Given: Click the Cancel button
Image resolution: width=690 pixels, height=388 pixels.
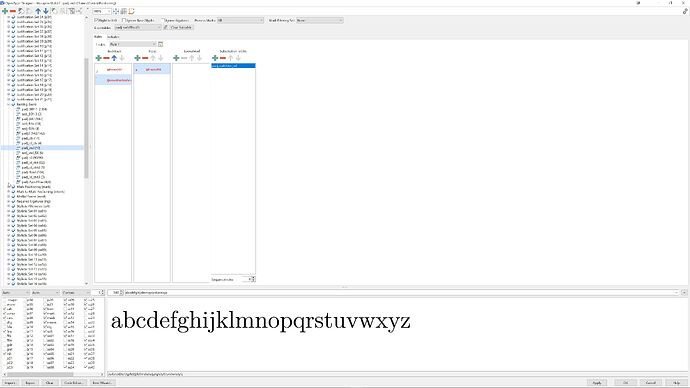Looking at the screenshot, I should (x=651, y=383).
